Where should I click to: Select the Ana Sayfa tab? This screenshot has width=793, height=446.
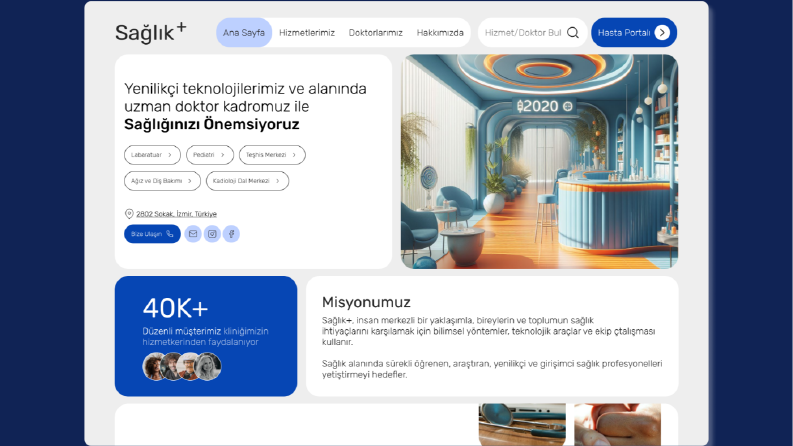244,32
